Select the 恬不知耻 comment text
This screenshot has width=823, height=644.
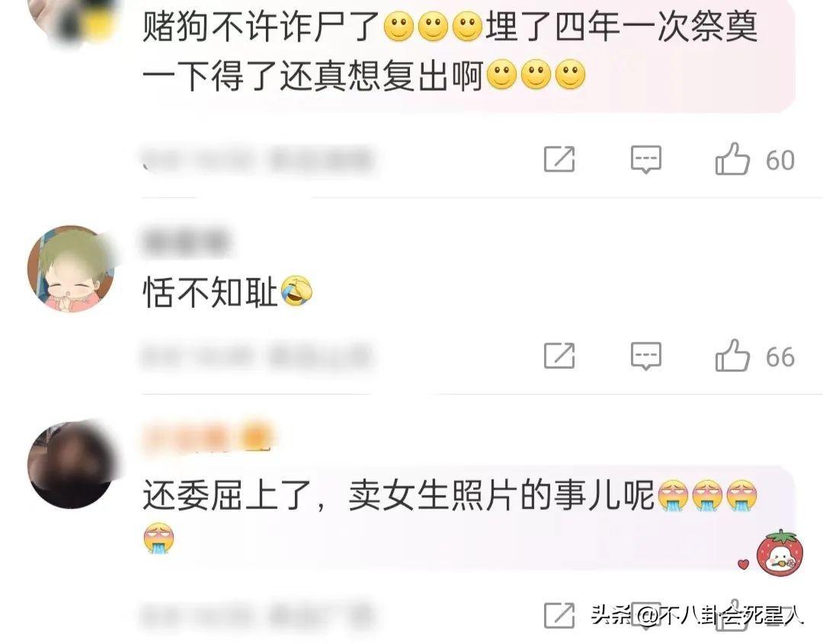pos(210,292)
